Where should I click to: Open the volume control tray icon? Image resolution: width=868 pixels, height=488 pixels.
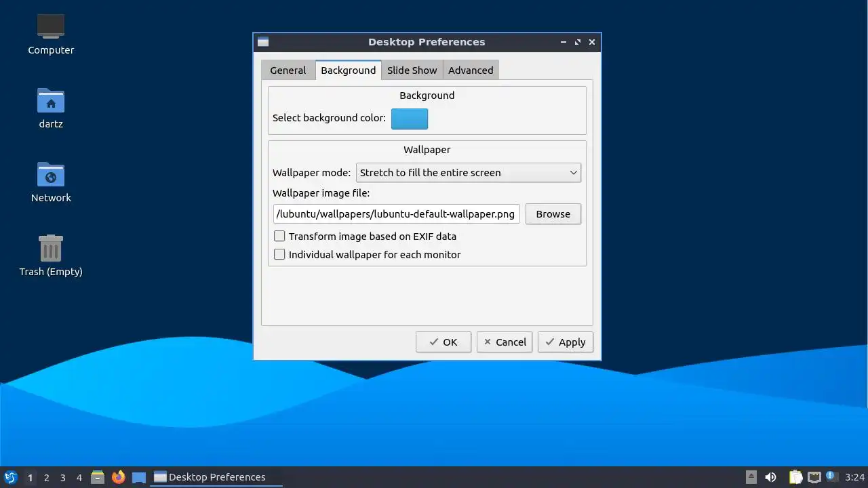pos(770,477)
